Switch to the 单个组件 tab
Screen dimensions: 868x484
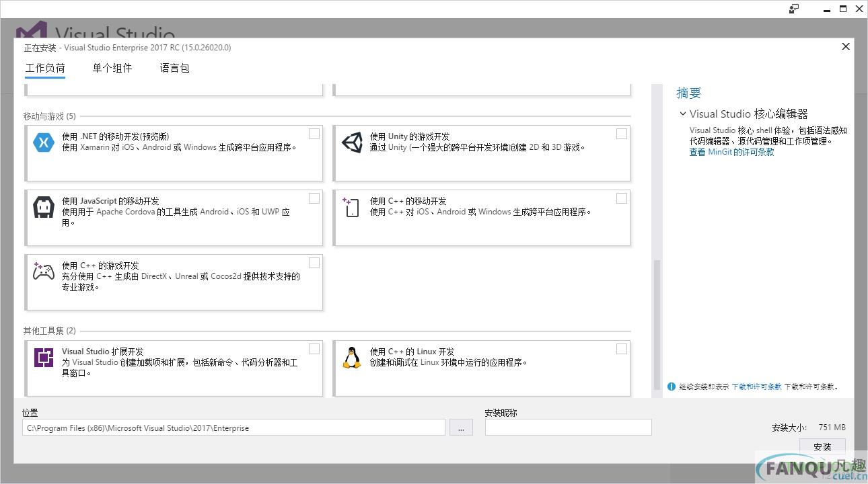coord(112,68)
